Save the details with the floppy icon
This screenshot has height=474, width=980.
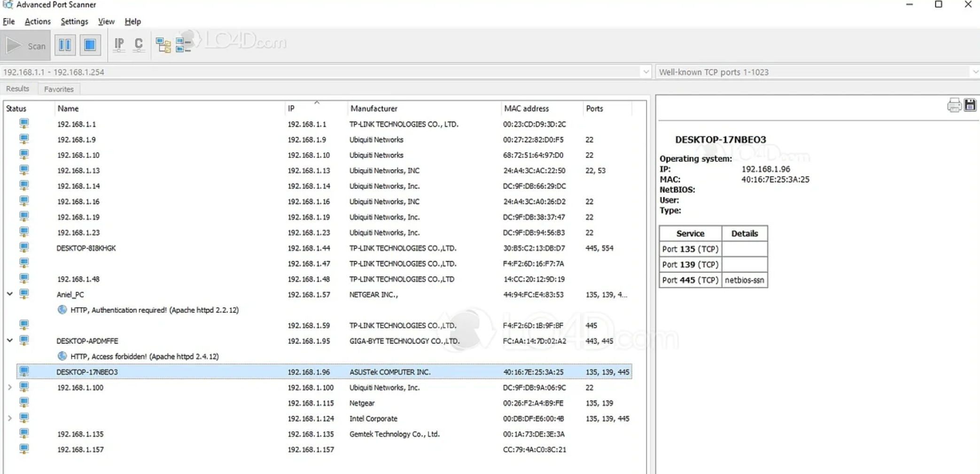point(970,105)
